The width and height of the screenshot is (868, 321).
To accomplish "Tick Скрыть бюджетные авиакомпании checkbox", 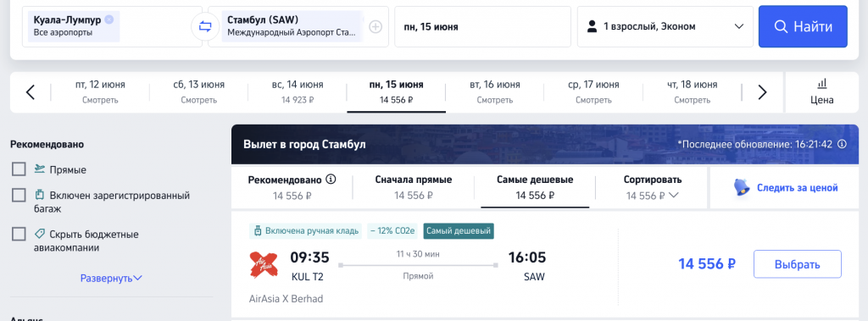I will coord(19,234).
